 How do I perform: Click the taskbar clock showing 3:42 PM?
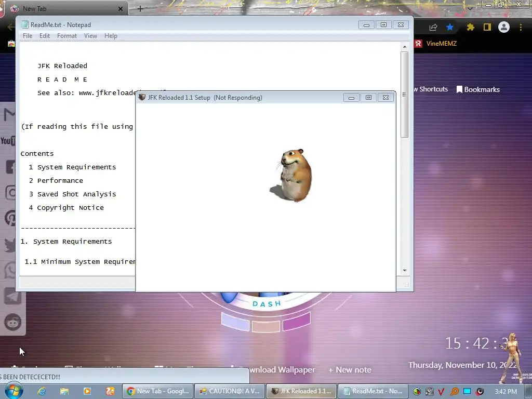pos(506,392)
